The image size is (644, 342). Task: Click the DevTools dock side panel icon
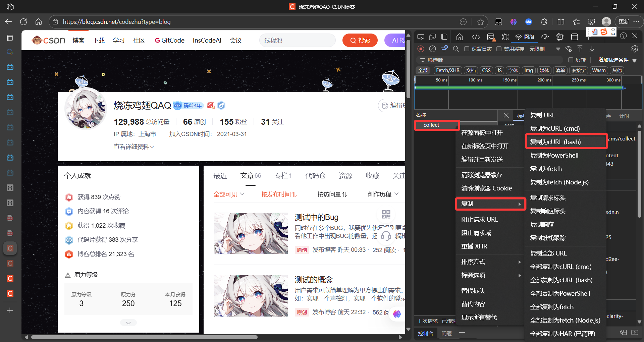point(444,37)
